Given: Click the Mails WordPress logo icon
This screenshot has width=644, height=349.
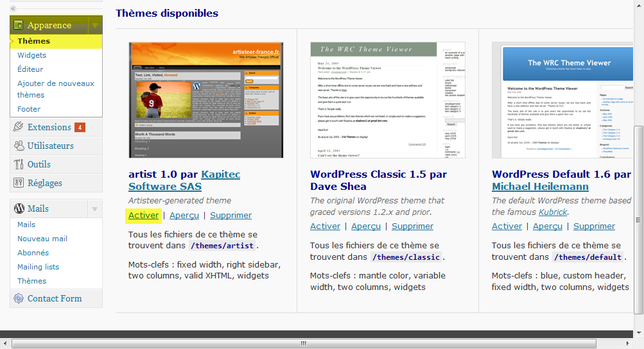Looking at the screenshot, I should pyautogui.click(x=19, y=209).
